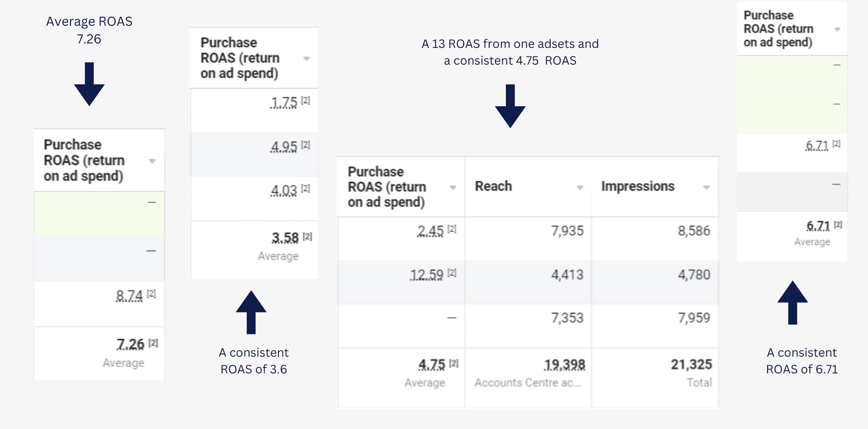Select the Impressions column header

click(x=637, y=186)
